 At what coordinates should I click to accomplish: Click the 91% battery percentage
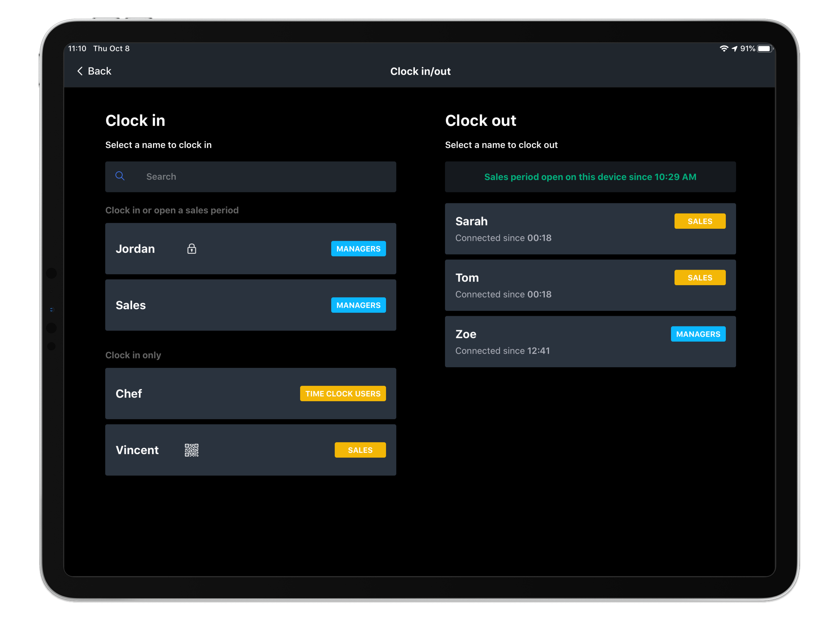point(748,49)
